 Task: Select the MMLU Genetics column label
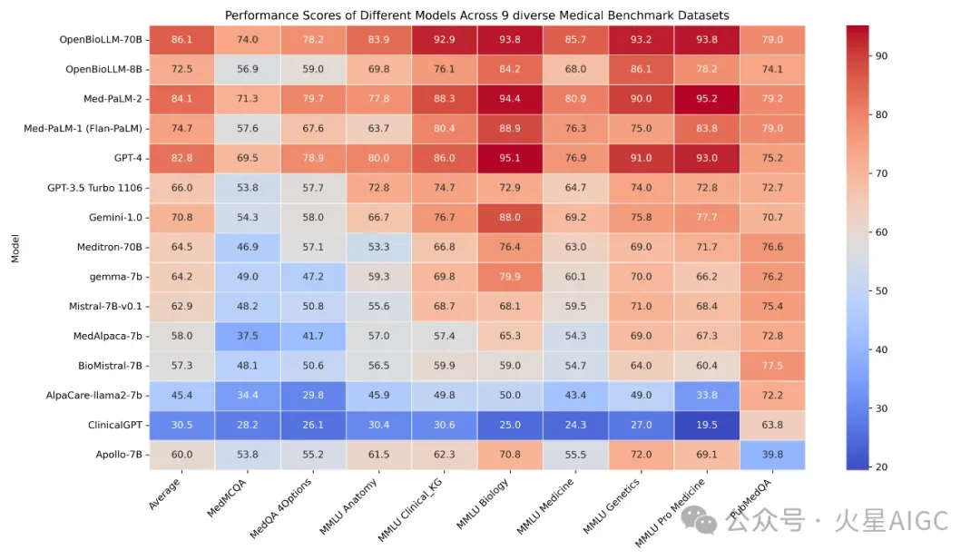(x=612, y=506)
